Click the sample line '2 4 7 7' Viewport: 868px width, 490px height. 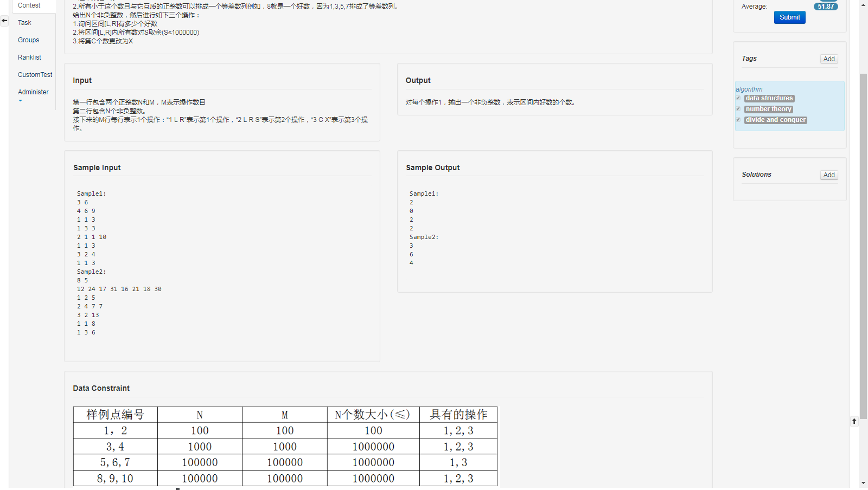pyautogui.click(x=90, y=306)
